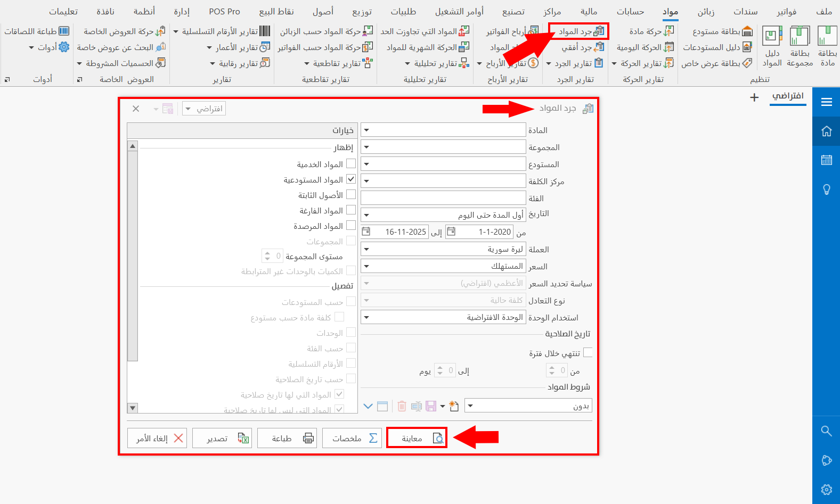Enable the المواد الفارغة checkbox
Image resolution: width=840 pixels, height=504 pixels.
pos(350,210)
